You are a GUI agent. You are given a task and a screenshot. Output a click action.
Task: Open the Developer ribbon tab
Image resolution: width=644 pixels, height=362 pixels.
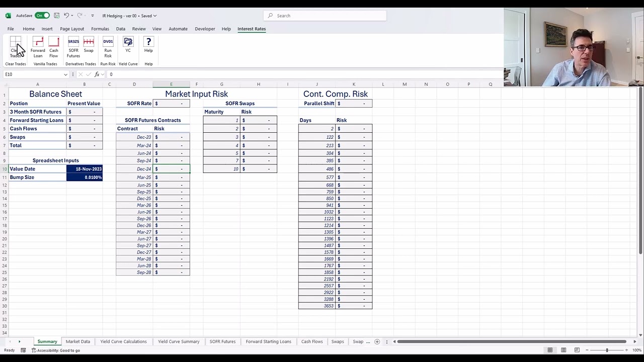(205, 29)
